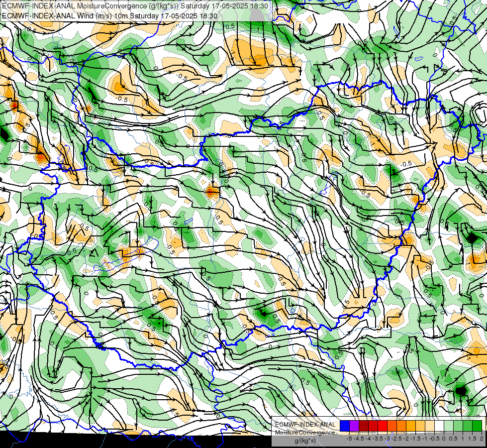
Task: Click the pale peach swatch between -1 and -0.5
Action: [430, 426]
